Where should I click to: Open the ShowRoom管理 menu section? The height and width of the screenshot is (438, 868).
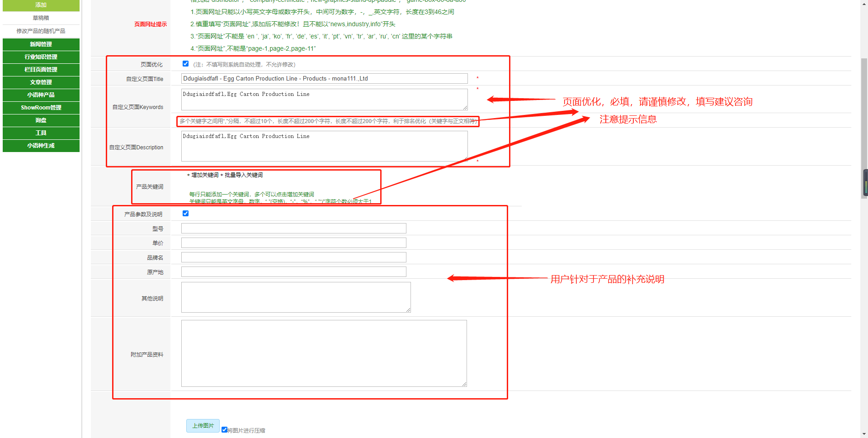tap(41, 108)
